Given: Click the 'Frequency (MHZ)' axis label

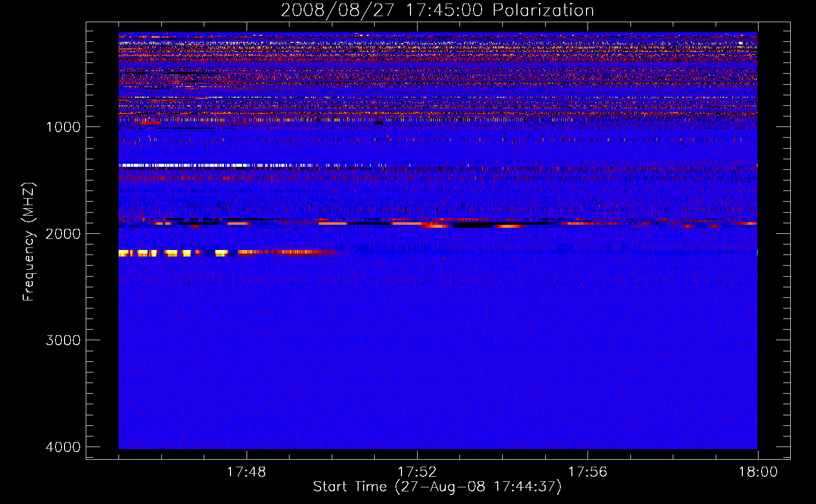Looking at the screenshot, I should [29, 242].
